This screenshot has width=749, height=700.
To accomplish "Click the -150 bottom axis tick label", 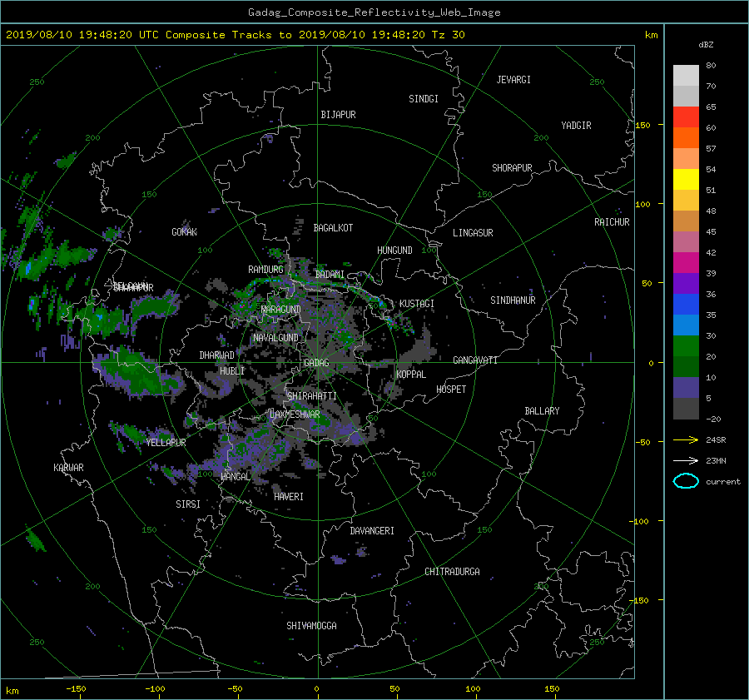I will [x=76, y=688].
